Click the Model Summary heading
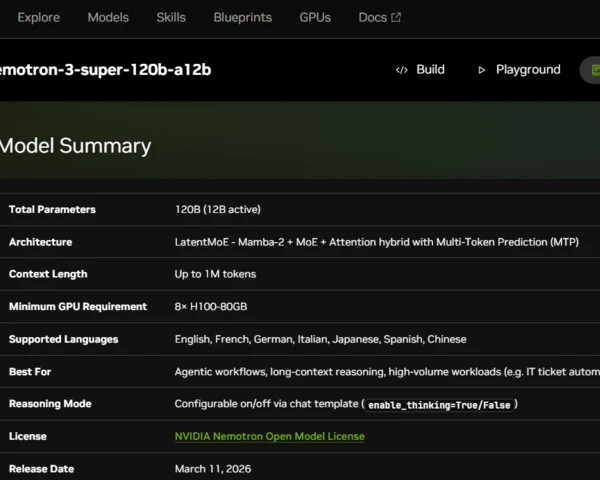The height and width of the screenshot is (480, 600). point(75,146)
